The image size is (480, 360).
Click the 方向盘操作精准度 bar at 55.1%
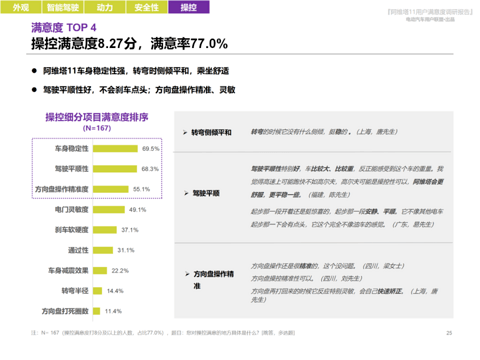point(111,189)
